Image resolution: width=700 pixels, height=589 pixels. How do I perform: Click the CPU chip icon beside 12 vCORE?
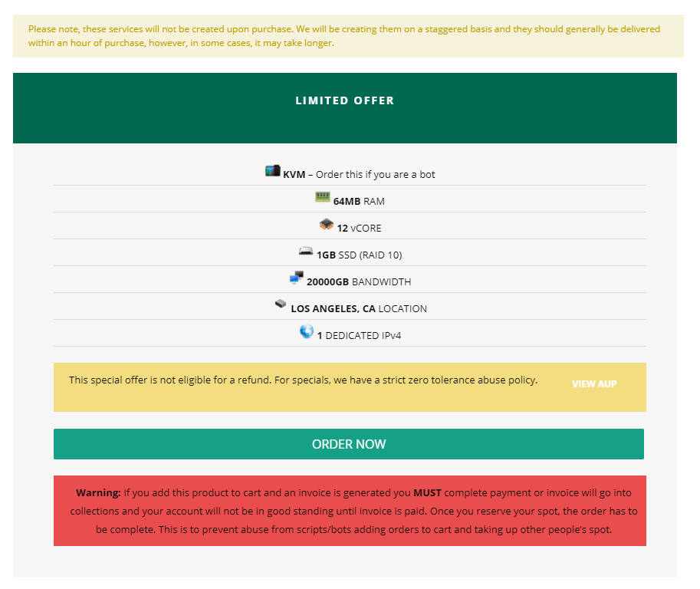coord(327,224)
